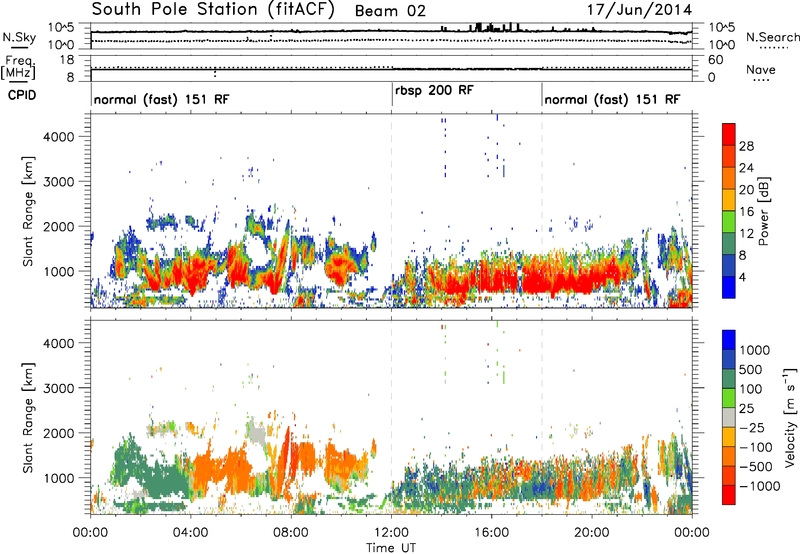The height and width of the screenshot is (554, 800).
Task: Click the 'Nave' legend label
Action: 761,70
